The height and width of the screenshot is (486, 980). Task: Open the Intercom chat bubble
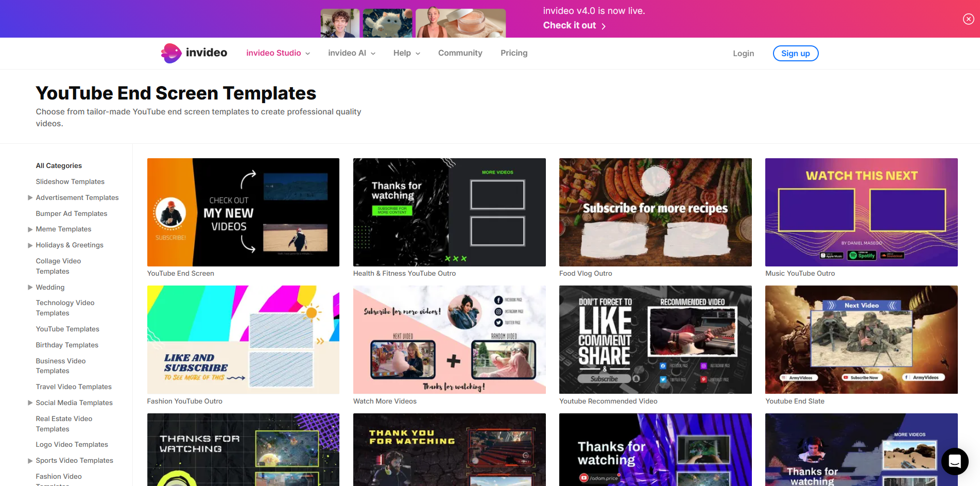pyautogui.click(x=955, y=462)
